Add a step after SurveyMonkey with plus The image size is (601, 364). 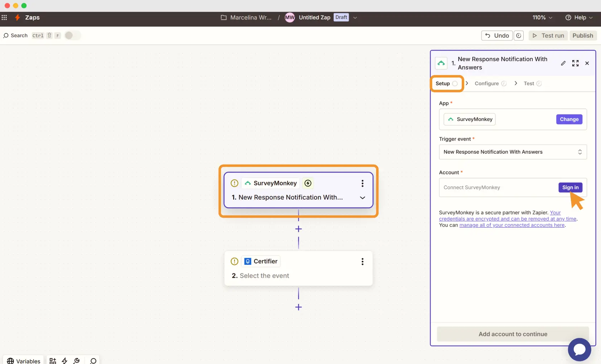(299, 229)
